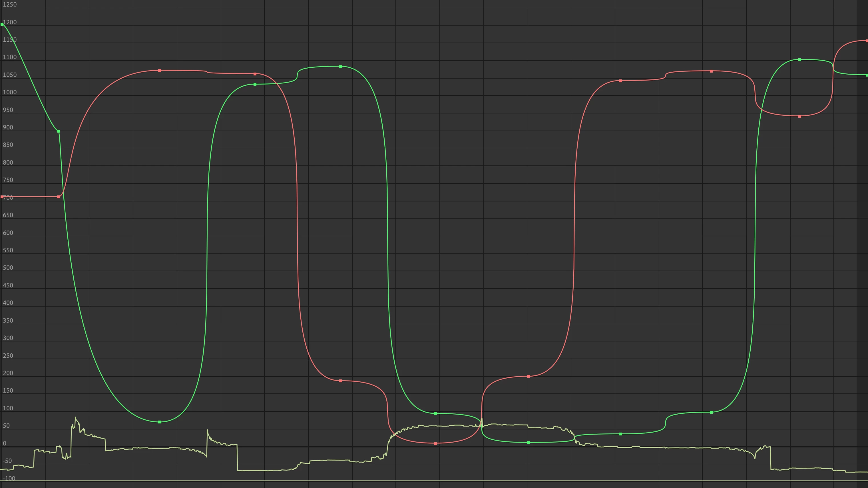Viewport: 868px width, 488px height.
Task: Click red curve's lowest keyframe near zero
Action: click(436, 444)
